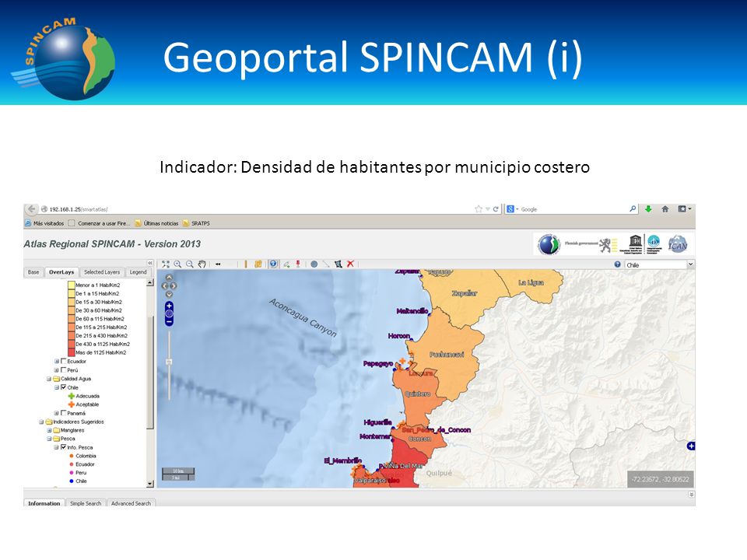This screenshot has width=747, height=560.
Task: Open the SRATPS bookmark folder
Action: click(196, 223)
